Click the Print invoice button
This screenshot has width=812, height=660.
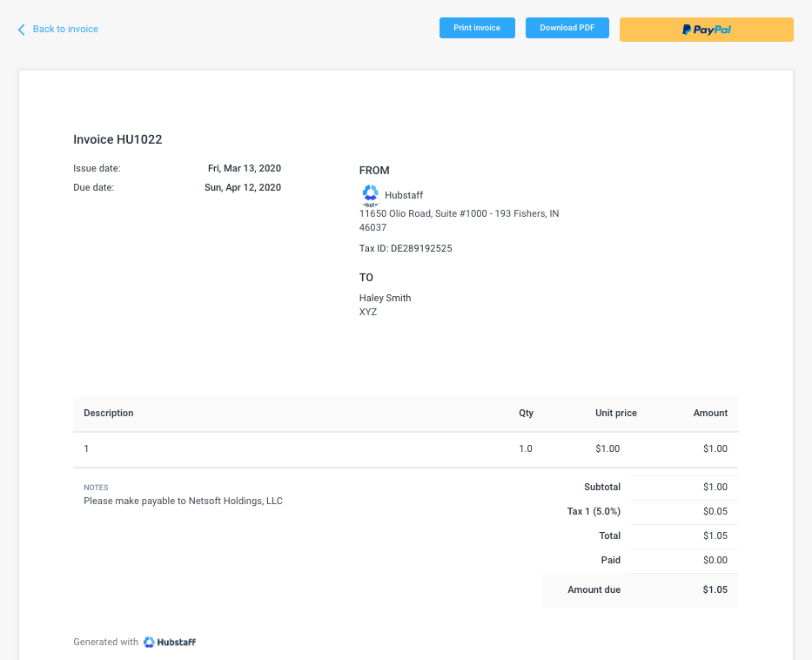tap(477, 27)
